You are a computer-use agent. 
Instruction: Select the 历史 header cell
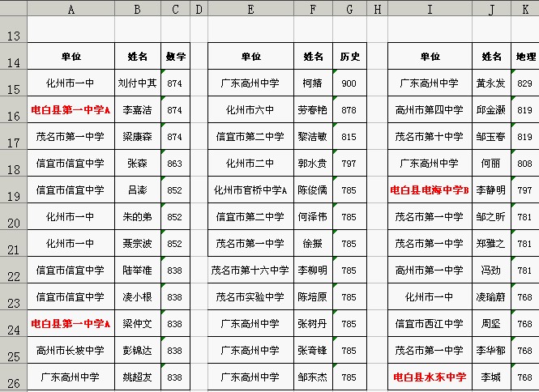pyautogui.click(x=349, y=57)
